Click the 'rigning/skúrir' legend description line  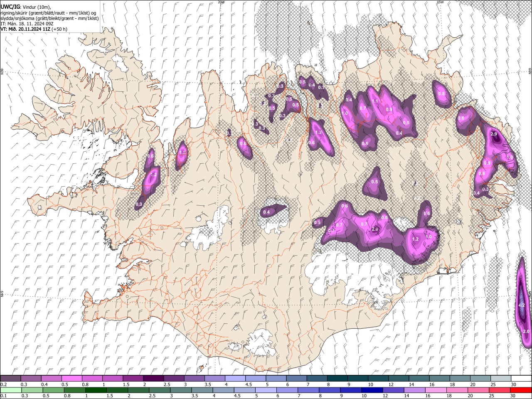click(48, 12)
